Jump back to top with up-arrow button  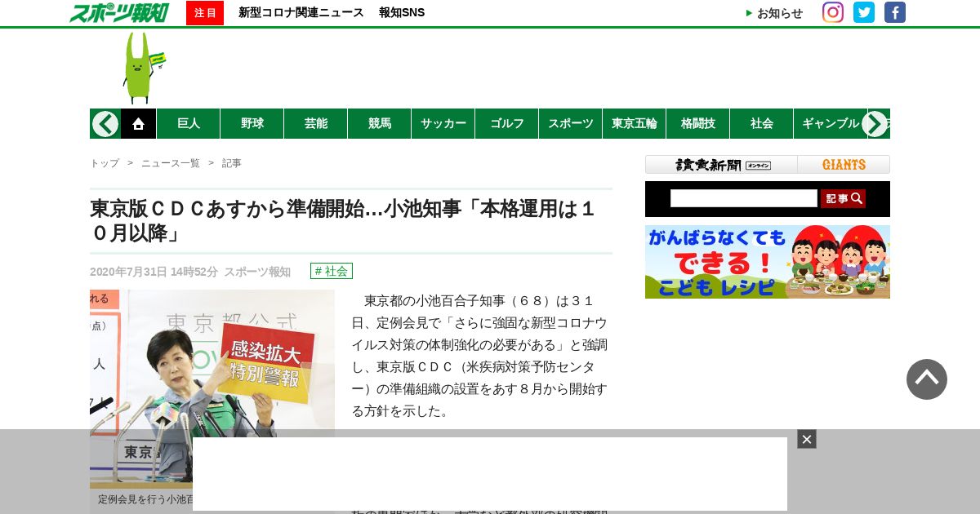[x=927, y=379]
